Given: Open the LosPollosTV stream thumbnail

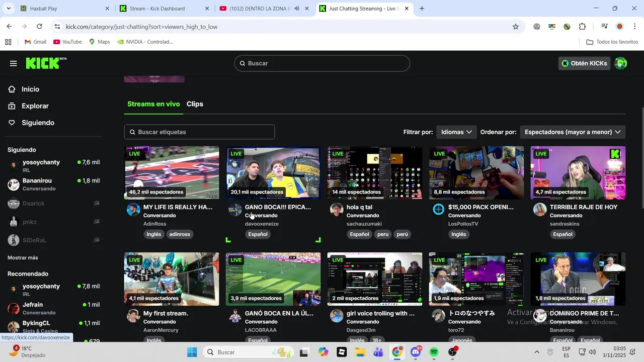Looking at the screenshot, I should [x=476, y=173].
